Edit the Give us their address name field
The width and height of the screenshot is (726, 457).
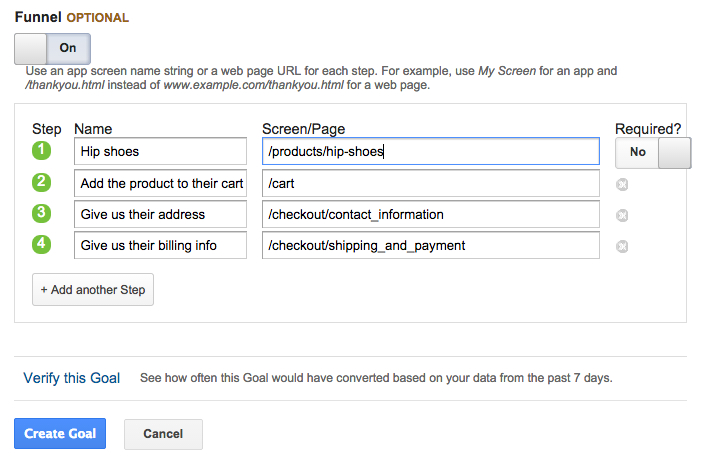click(x=160, y=214)
